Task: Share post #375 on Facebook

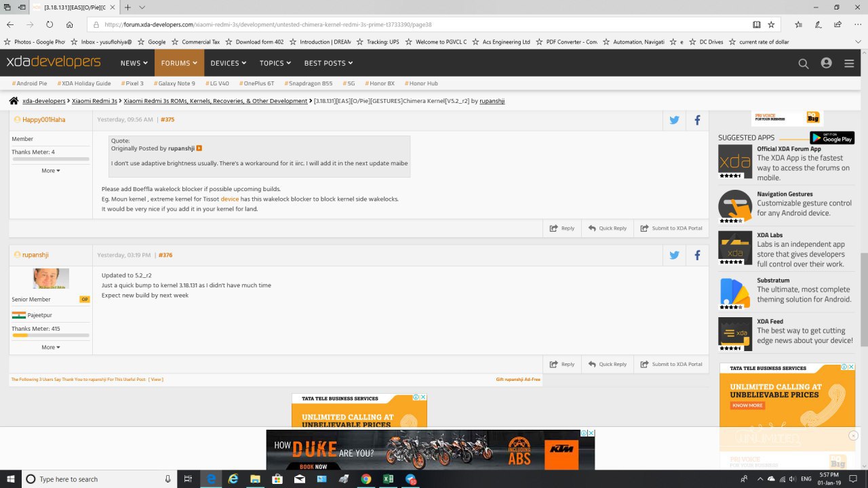Action: coord(697,120)
